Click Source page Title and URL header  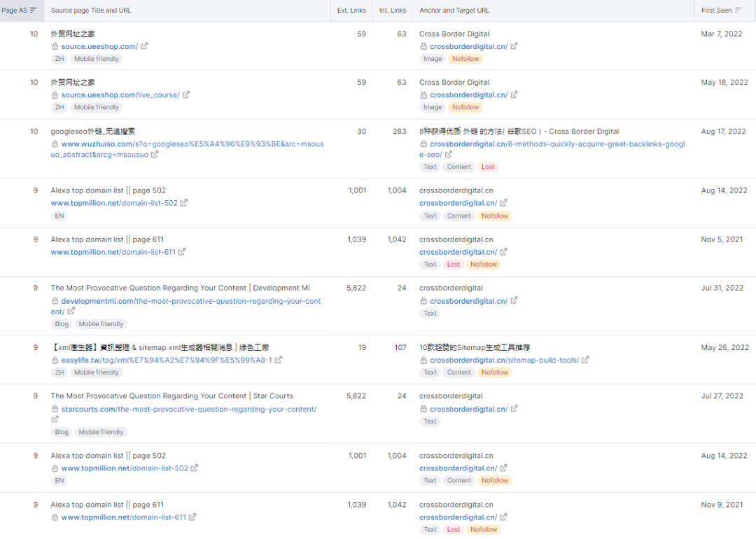click(x=91, y=10)
